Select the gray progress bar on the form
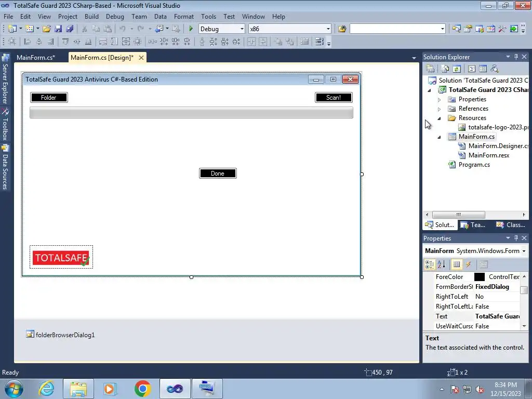 (191, 113)
